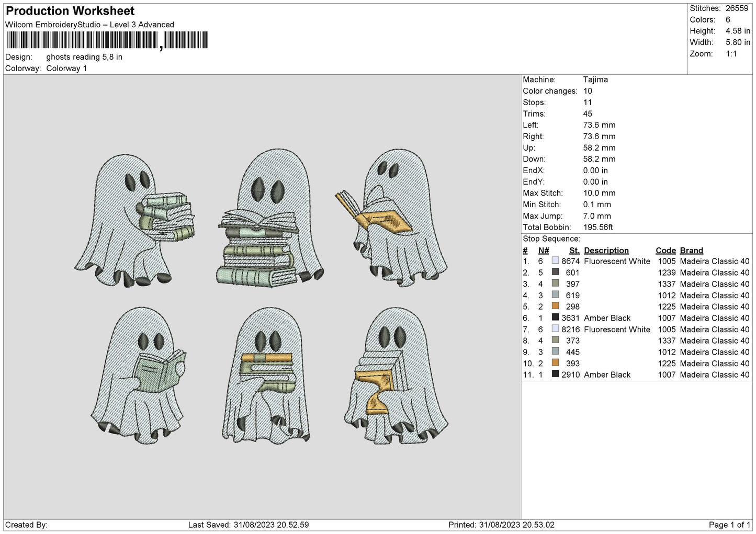This screenshot has height=534, width=756.
Task: Click the orange swatch in stop row 5
Action: tap(555, 306)
